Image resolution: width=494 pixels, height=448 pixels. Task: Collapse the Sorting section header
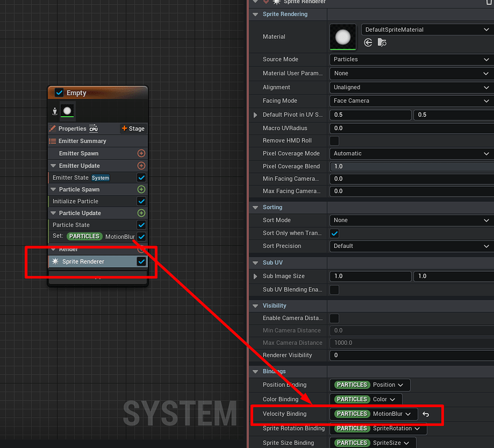[x=256, y=207]
